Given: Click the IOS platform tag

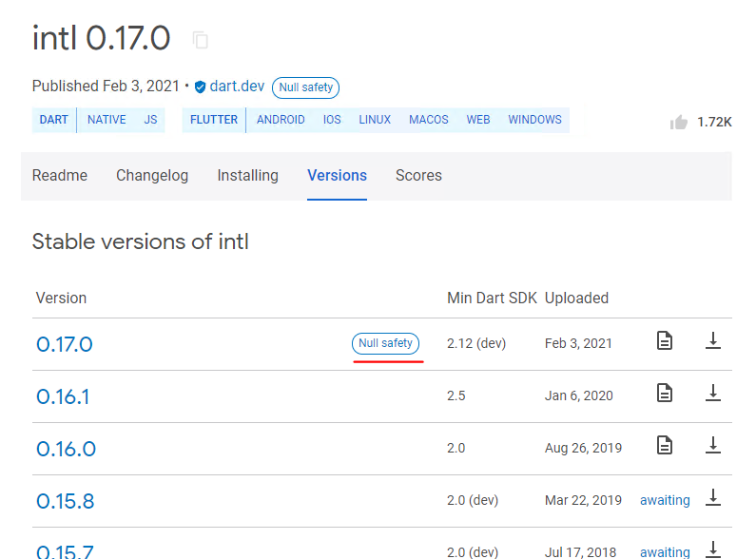Looking at the screenshot, I should (x=332, y=120).
